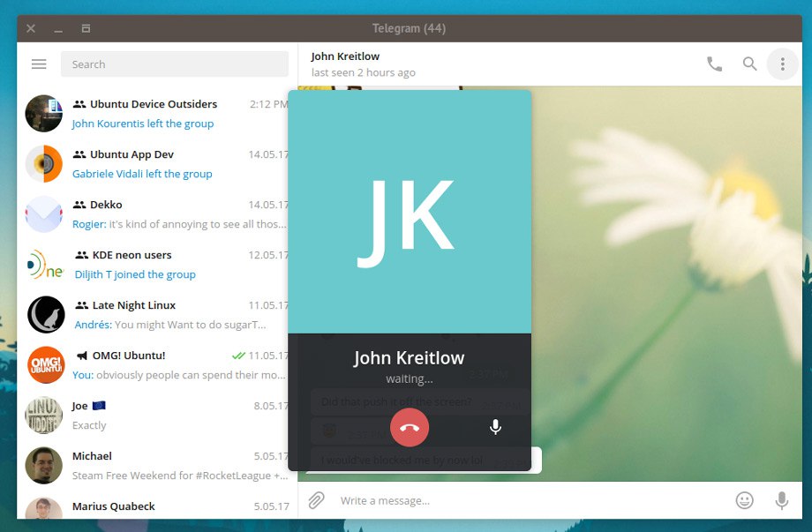Click Michael's profile picture
The width and height of the screenshot is (812, 532).
[x=44, y=465]
